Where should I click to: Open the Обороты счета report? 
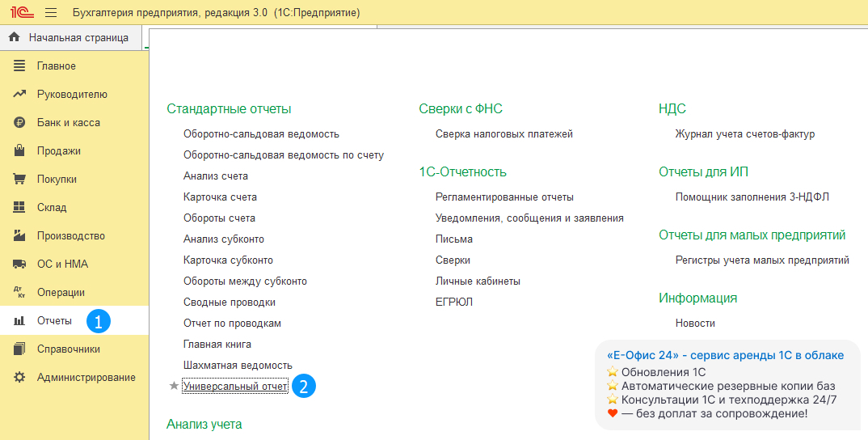click(x=219, y=218)
